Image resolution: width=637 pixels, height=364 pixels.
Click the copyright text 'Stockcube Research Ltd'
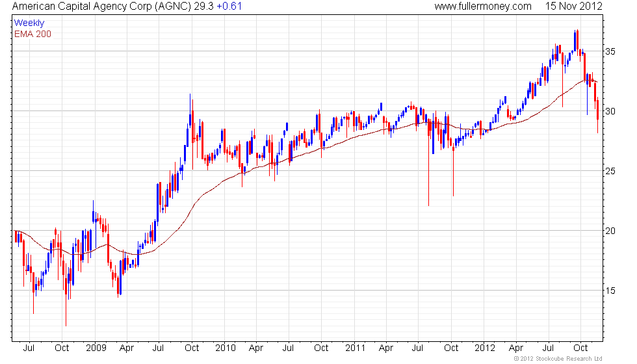point(569,359)
